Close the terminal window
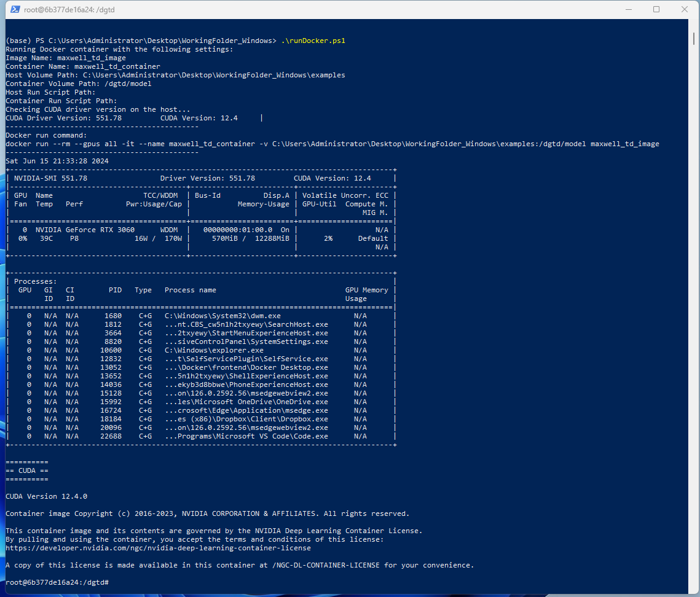The width and height of the screenshot is (700, 597). [685, 9]
